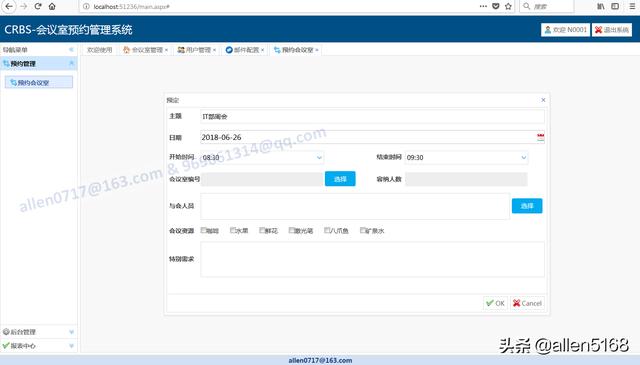Click the browser reload icon
This screenshot has width=640, height=365.
[38, 6]
